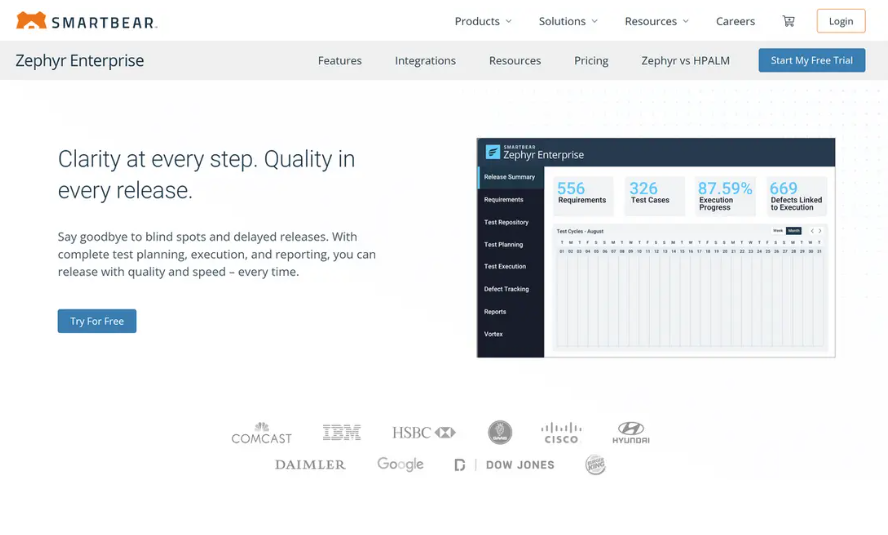
Task: Click the Comcast logo
Action: tap(262, 433)
